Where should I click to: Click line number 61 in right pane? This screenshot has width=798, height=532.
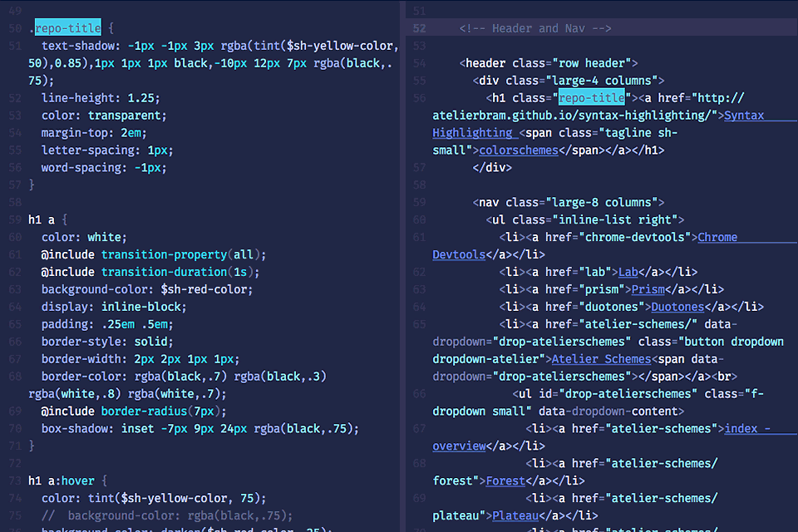coord(419,237)
